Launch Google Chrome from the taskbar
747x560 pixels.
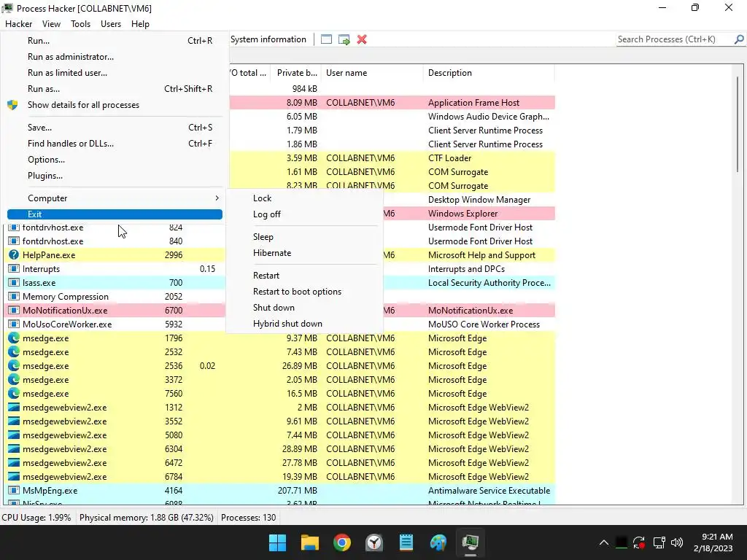click(x=342, y=542)
